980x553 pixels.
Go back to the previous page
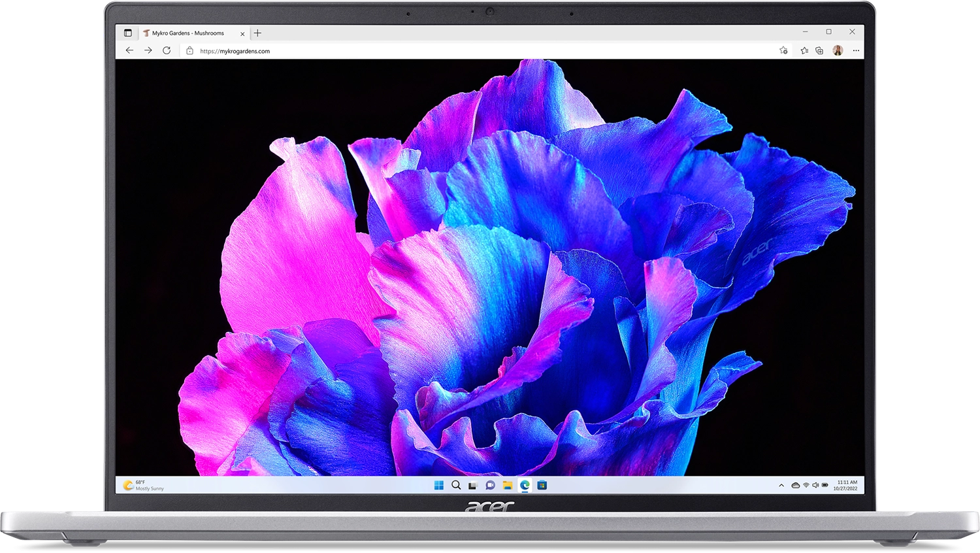(129, 50)
